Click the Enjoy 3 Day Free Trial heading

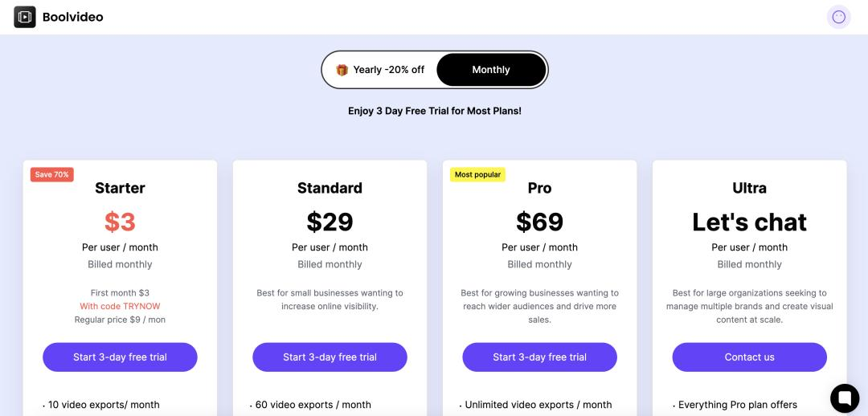point(435,111)
